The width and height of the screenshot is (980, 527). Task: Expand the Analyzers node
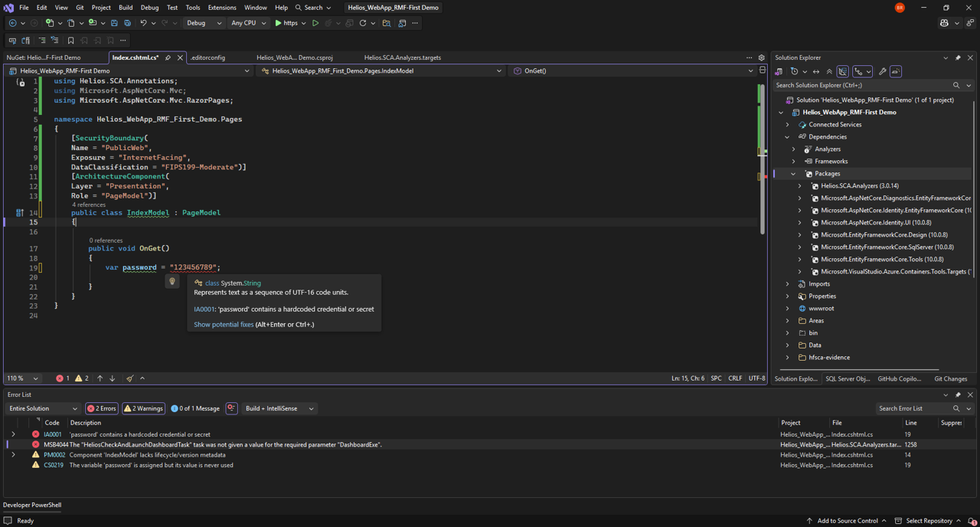pyautogui.click(x=793, y=149)
